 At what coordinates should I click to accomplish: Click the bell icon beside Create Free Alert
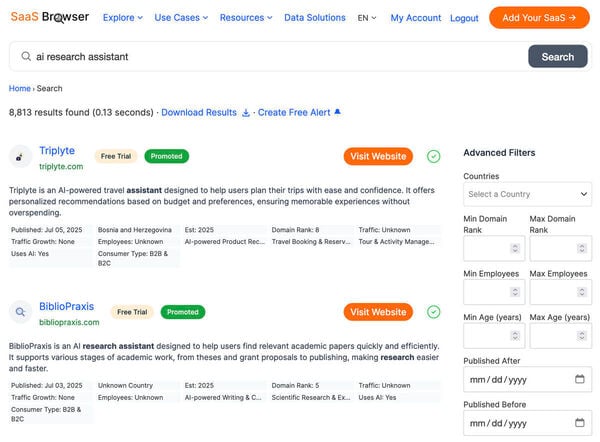coord(337,112)
